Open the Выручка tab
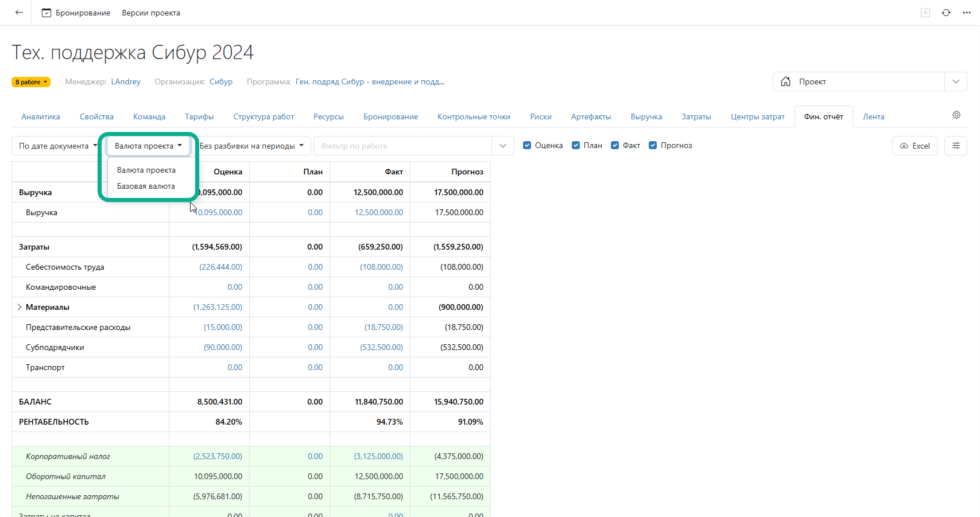 point(646,116)
